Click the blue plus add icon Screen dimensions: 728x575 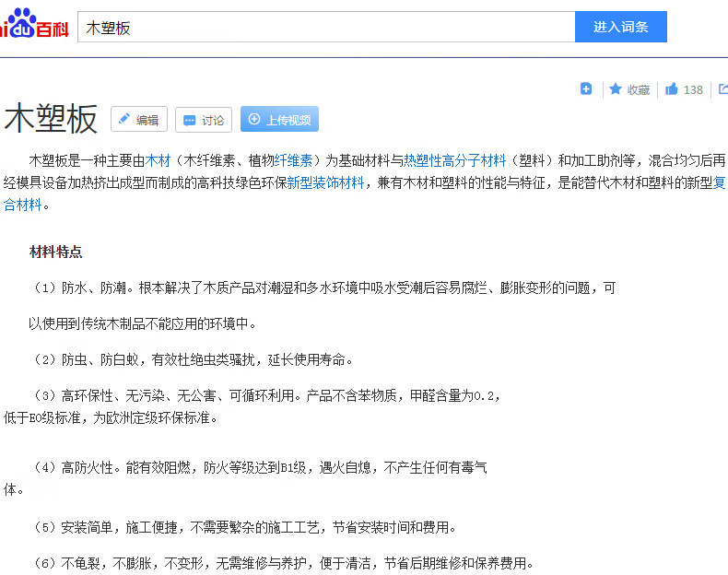click(586, 88)
